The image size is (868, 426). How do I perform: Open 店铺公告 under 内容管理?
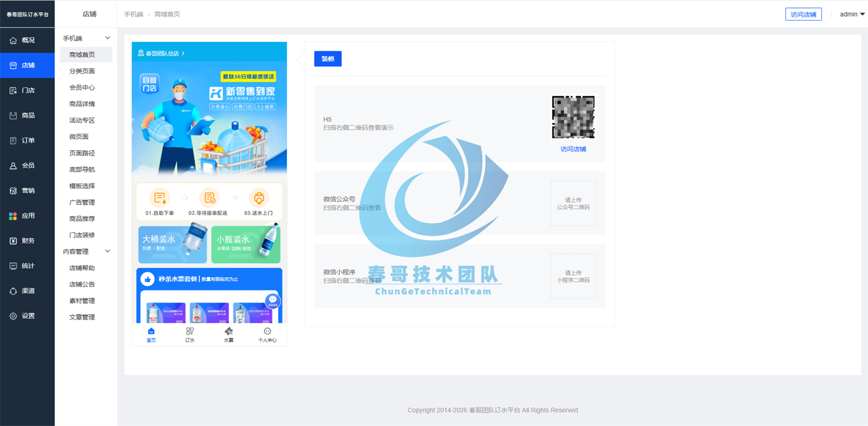coord(82,284)
